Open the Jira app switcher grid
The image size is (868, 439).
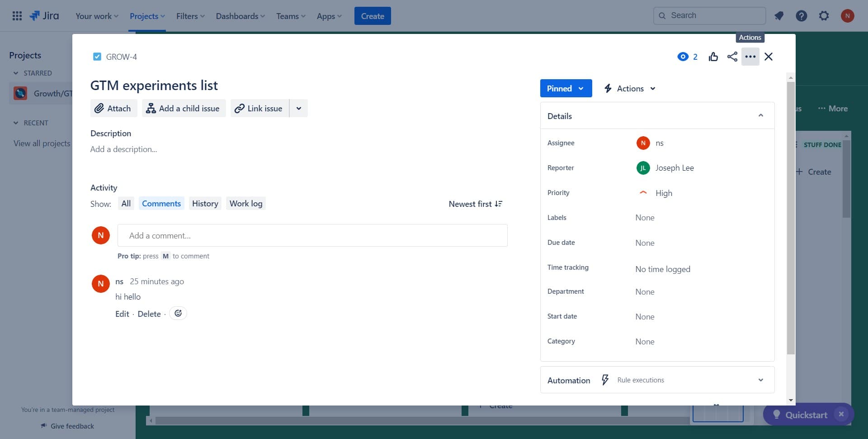[17, 16]
